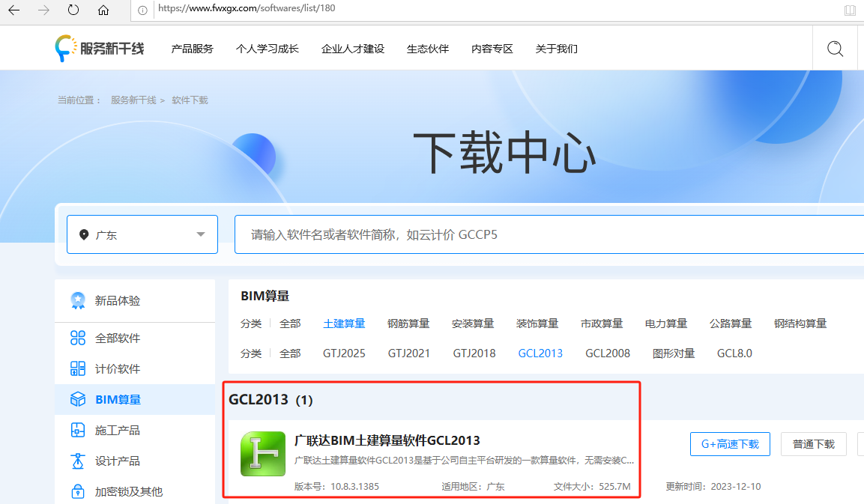Click the BIM算量 cube icon
This screenshot has height=504, width=864.
[x=78, y=399]
